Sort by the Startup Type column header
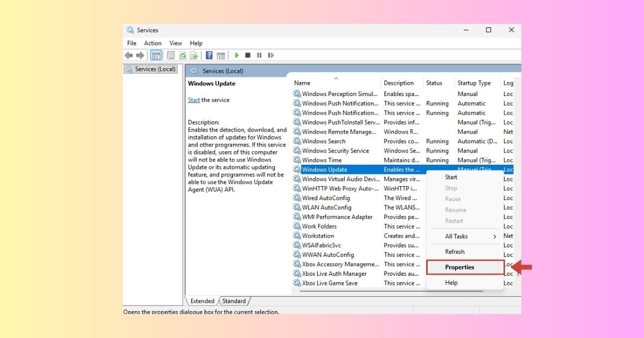644x338 pixels. pyautogui.click(x=478, y=83)
